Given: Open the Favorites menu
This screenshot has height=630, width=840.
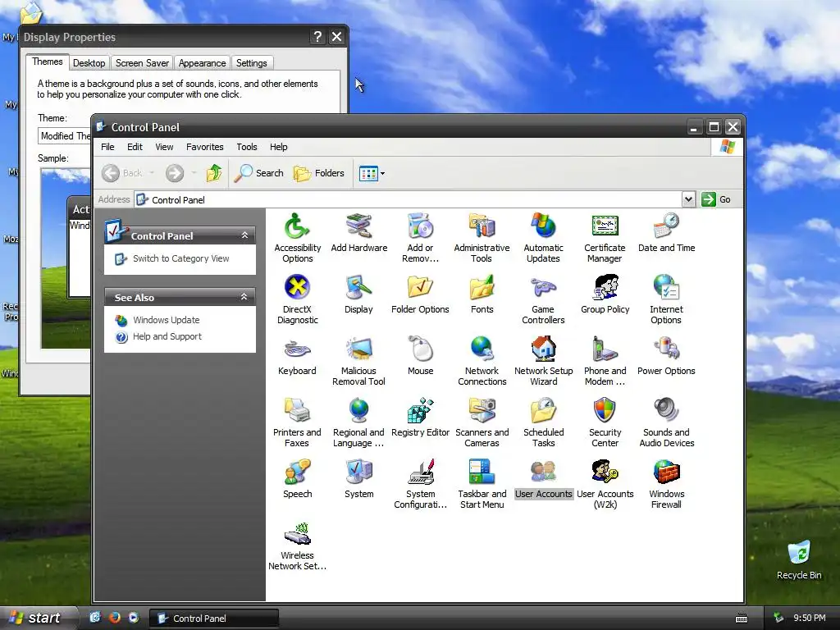Looking at the screenshot, I should click(204, 147).
